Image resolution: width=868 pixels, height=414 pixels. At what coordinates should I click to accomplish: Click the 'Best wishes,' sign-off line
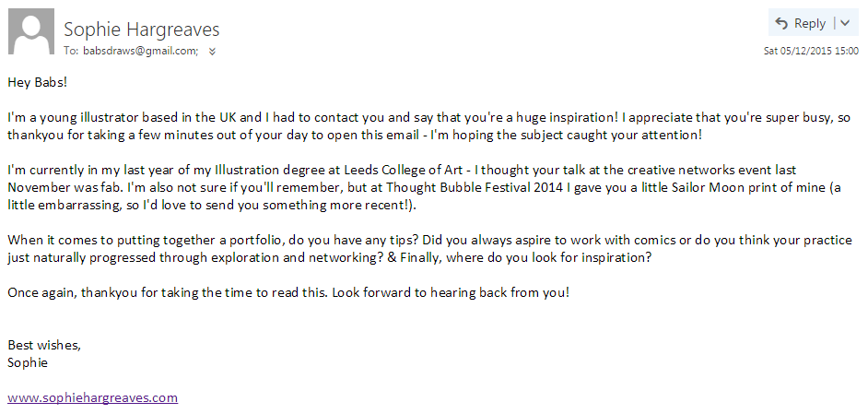pos(44,345)
